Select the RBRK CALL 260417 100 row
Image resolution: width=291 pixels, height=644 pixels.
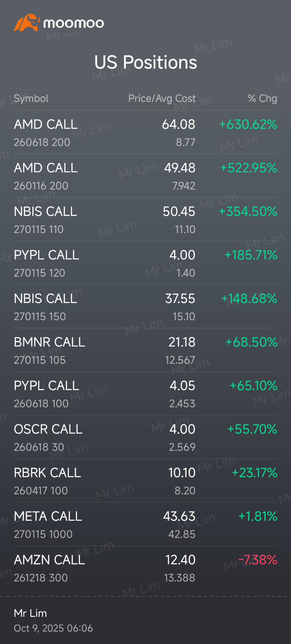(47, 481)
